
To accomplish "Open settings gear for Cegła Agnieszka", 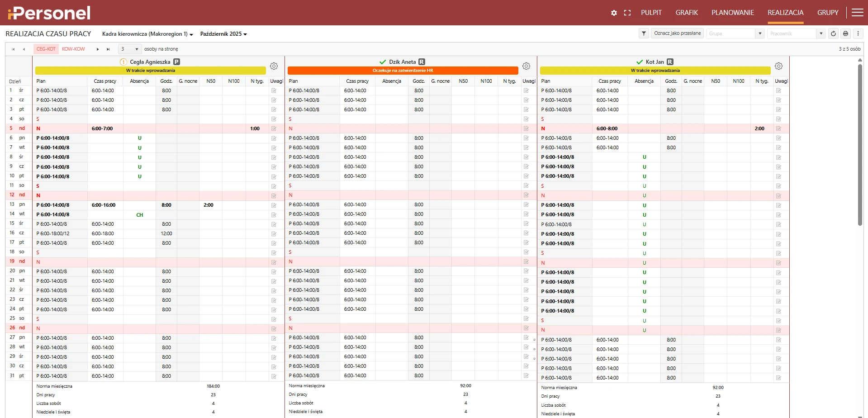I will [x=274, y=66].
